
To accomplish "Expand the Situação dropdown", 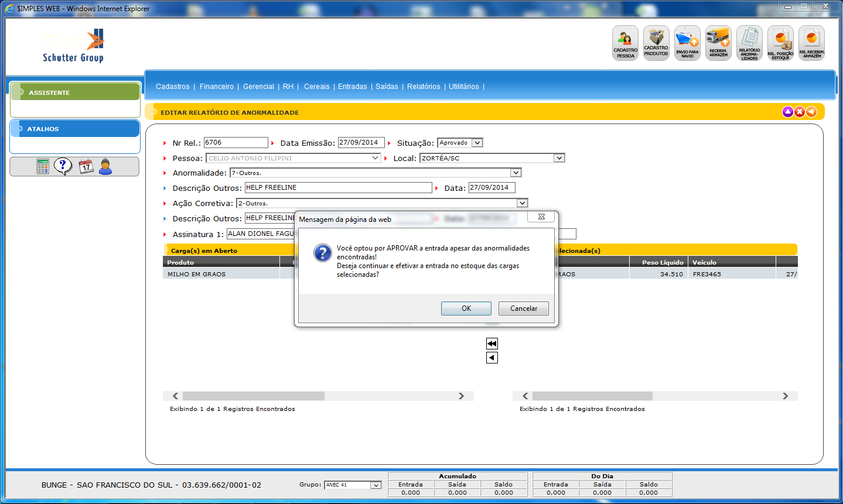I will pos(477,143).
